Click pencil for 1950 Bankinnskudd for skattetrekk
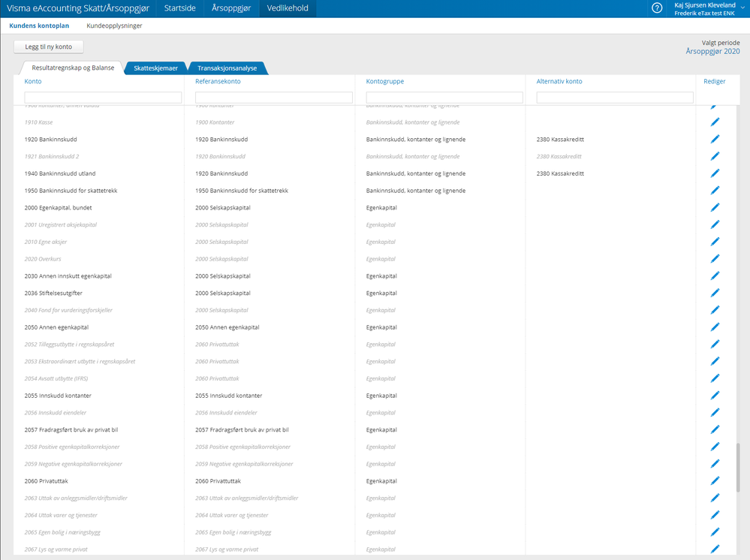The image size is (750, 560). 715,191
